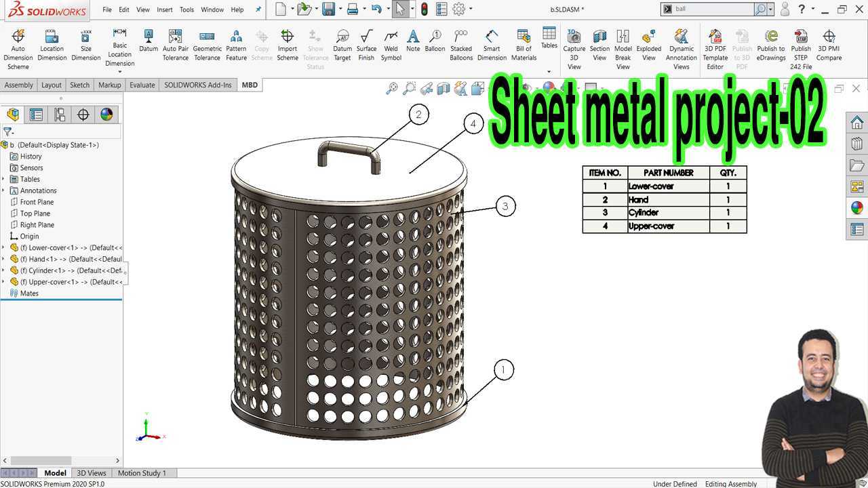Activate the Smart Dimension tool
Viewport: 868px width, 488px height.
(492, 45)
